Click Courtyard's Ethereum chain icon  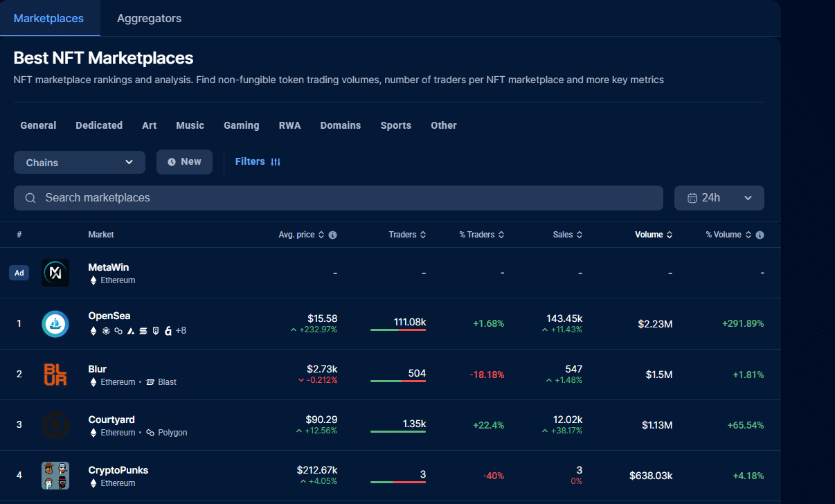tap(94, 432)
